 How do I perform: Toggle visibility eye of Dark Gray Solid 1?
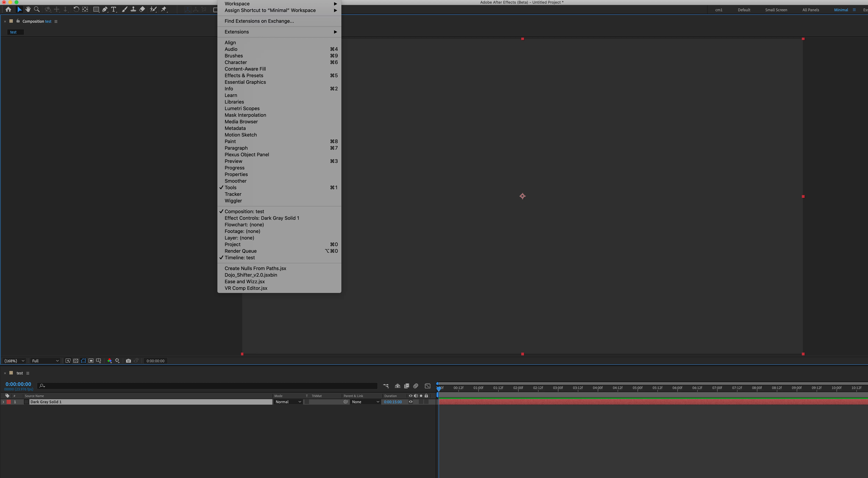(x=410, y=402)
